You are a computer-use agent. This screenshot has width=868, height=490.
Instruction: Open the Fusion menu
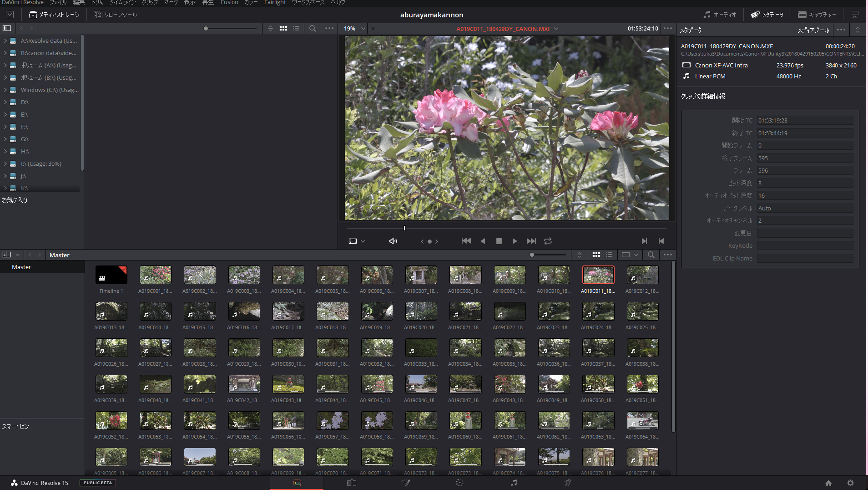coord(229,3)
